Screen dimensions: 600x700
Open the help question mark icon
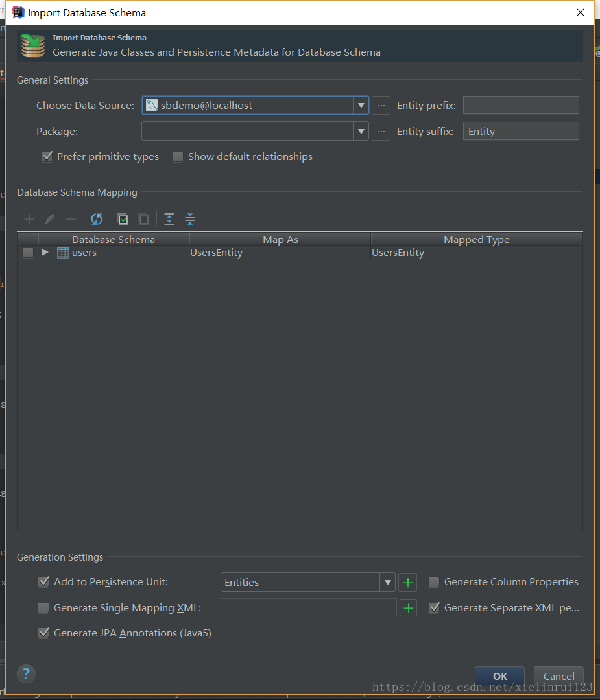(26, 673)
